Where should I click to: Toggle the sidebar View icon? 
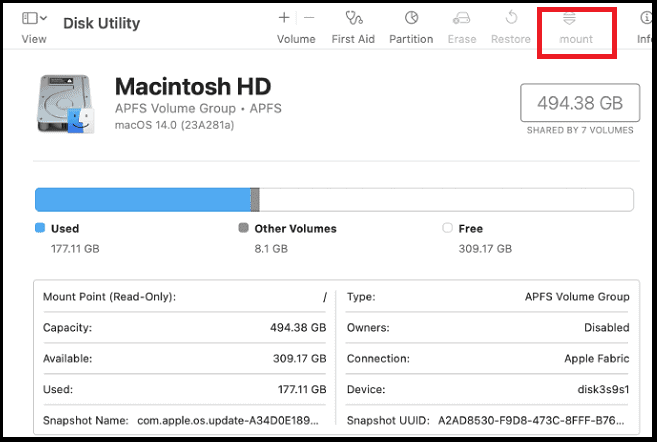(x=29, y=18)
